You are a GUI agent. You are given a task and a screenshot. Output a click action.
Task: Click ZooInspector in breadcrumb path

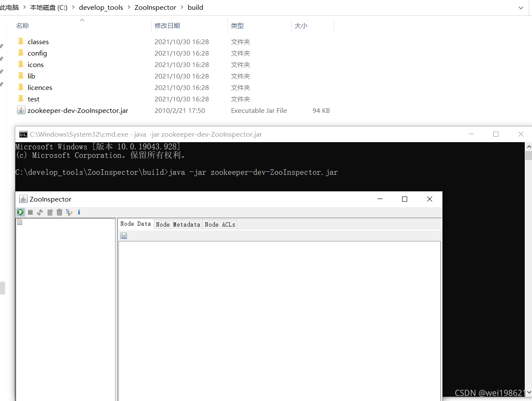[x=155, y=8]
